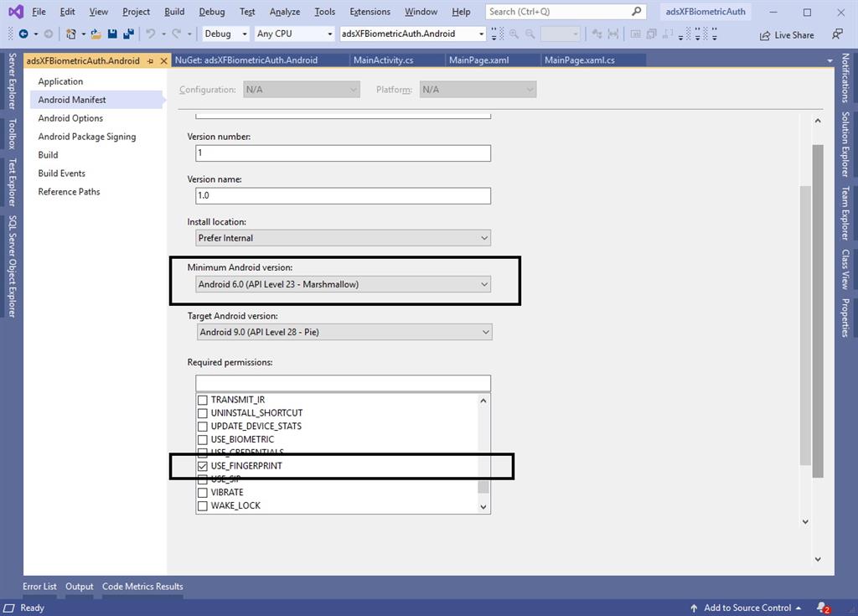Viewport: 858px width, 616px height.
Task: Open the Toolbox side panel
Action: pos(12,134)
